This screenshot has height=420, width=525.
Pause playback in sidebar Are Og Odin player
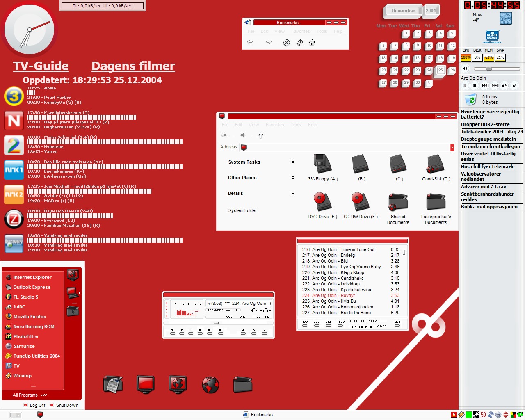tap(465, 86)
